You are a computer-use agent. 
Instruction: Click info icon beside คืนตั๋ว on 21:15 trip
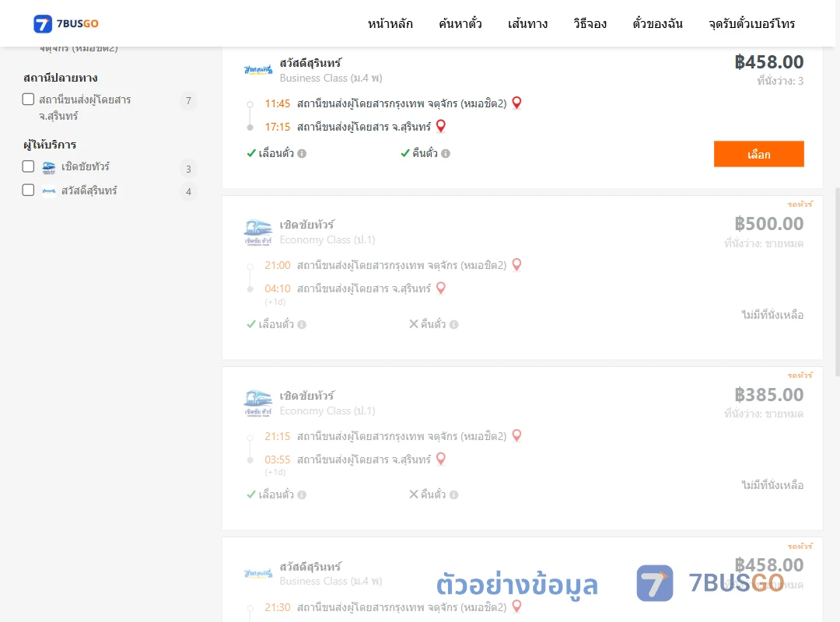point(454,494)
